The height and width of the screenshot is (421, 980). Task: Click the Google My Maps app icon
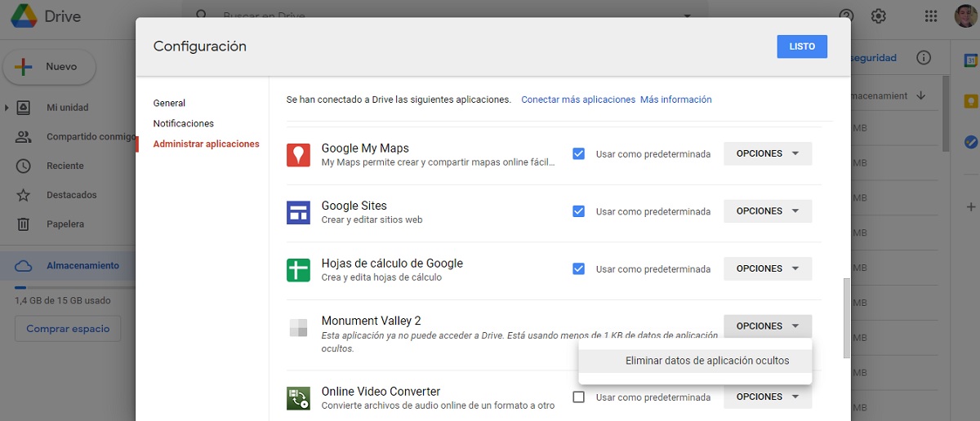pos(298,154)
